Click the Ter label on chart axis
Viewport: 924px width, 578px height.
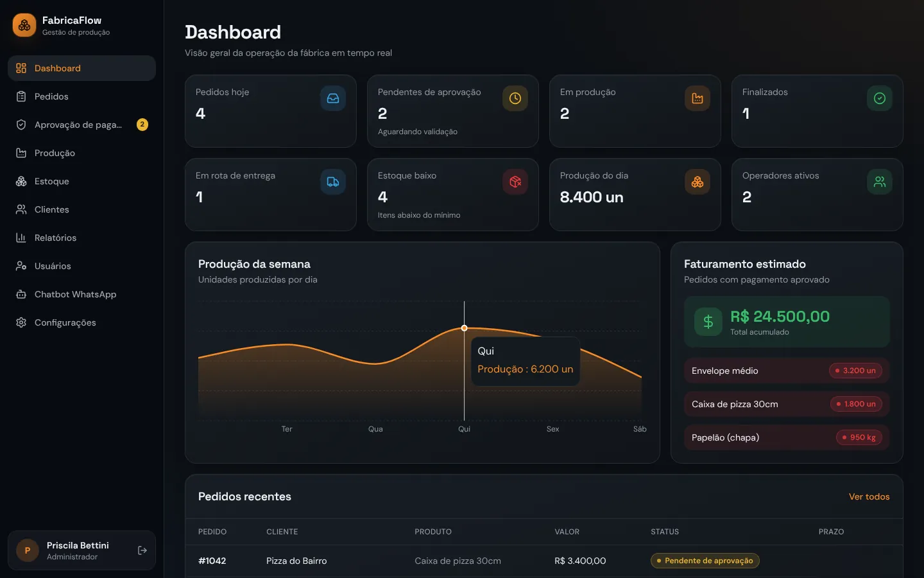[x=287, y=429]
